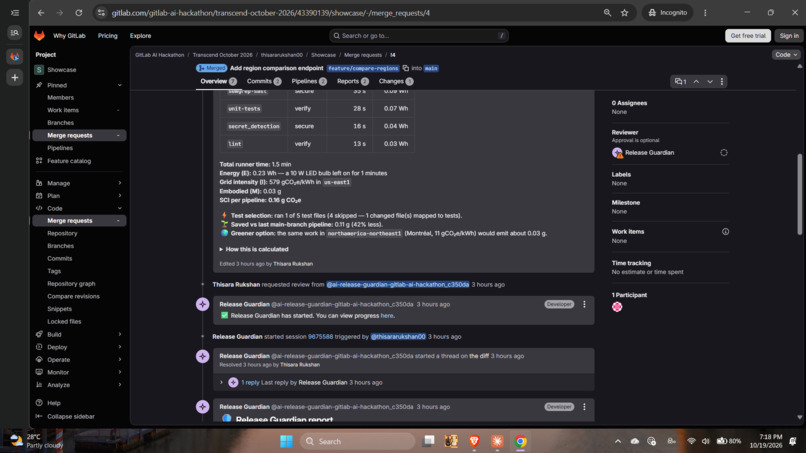Switch to the Reports tab
Screen dimensions: 806x453
coord(353,81)
